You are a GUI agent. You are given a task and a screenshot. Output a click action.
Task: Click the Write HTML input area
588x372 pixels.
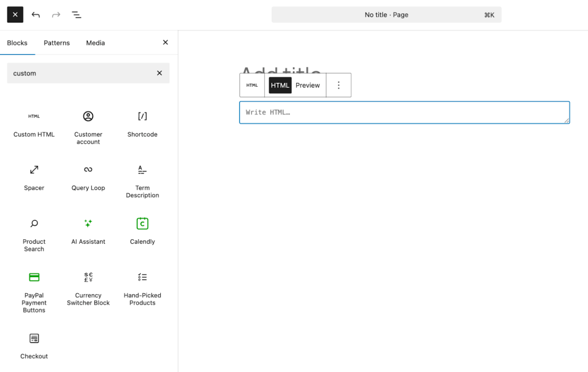point(404,112)
